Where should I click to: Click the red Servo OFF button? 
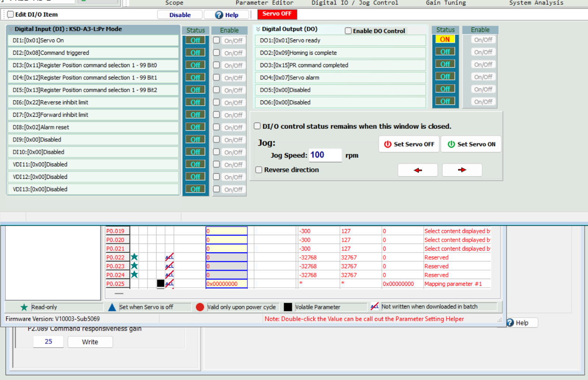point(277,14)
